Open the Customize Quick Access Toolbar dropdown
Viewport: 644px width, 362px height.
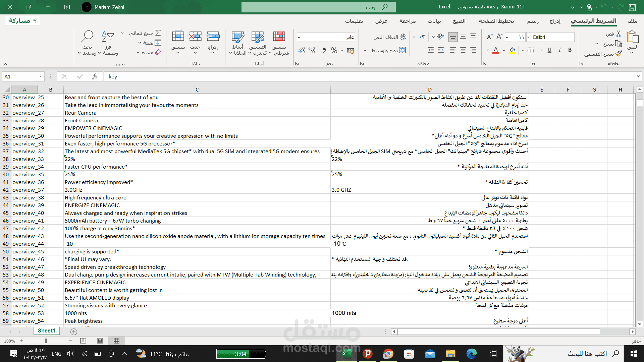click(x=573, y=7)
